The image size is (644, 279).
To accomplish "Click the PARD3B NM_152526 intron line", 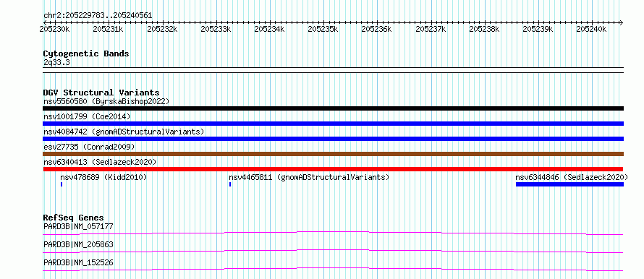I will click(x=333, y=269).
